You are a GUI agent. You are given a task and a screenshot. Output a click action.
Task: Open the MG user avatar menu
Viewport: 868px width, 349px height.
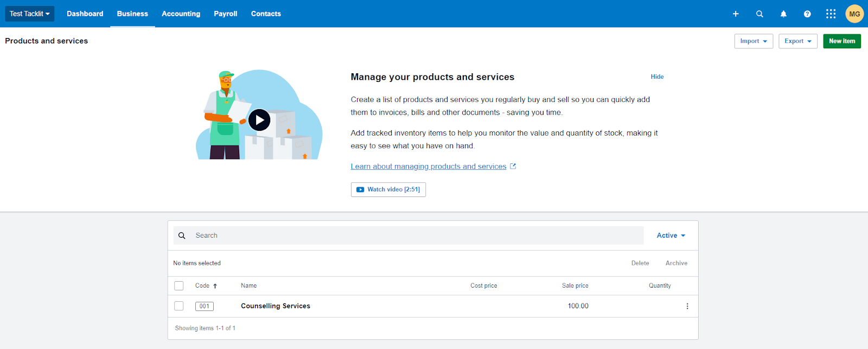tap(854, 14)
